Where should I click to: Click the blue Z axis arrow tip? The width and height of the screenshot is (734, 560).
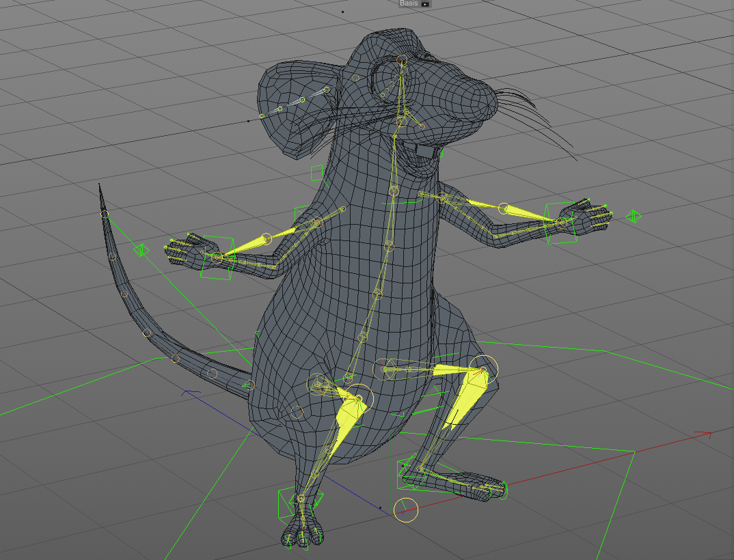(188, 393)
